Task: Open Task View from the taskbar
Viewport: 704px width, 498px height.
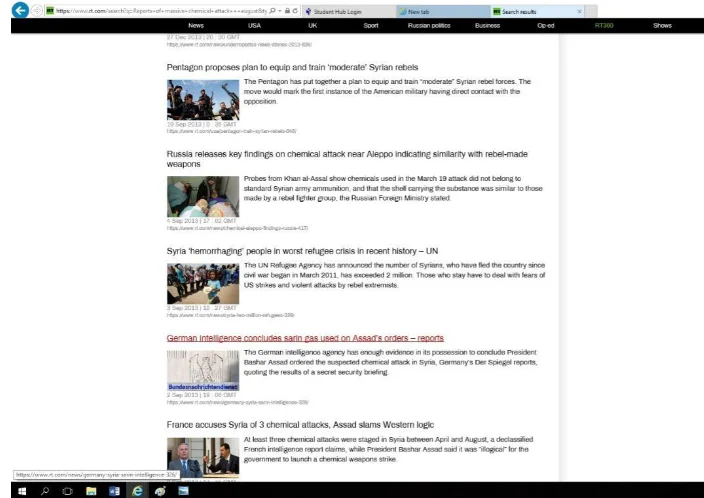Action: (68, 491)
